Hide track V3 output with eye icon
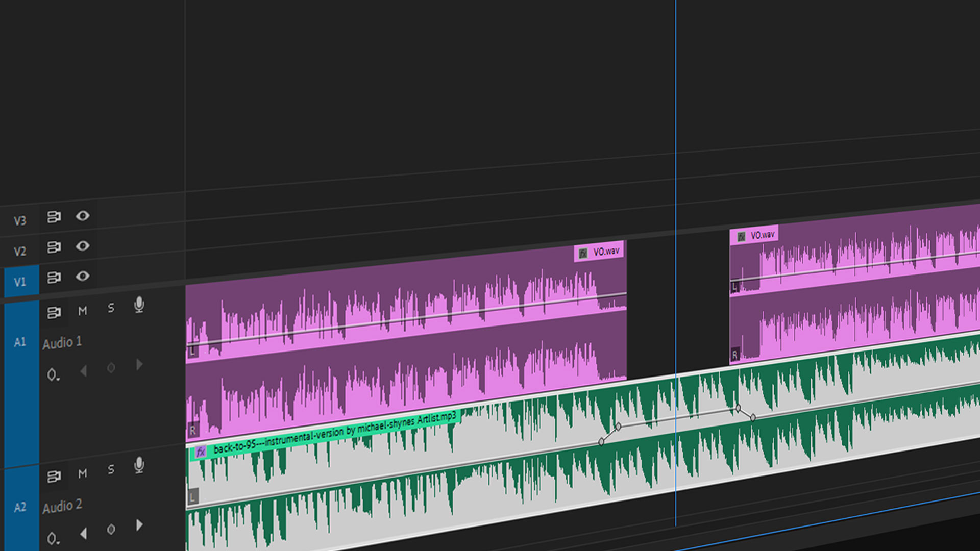 tap(83, 216)
